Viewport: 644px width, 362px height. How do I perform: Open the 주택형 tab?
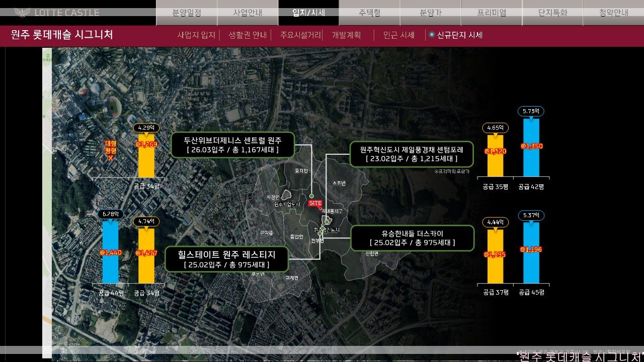(369, 13)
